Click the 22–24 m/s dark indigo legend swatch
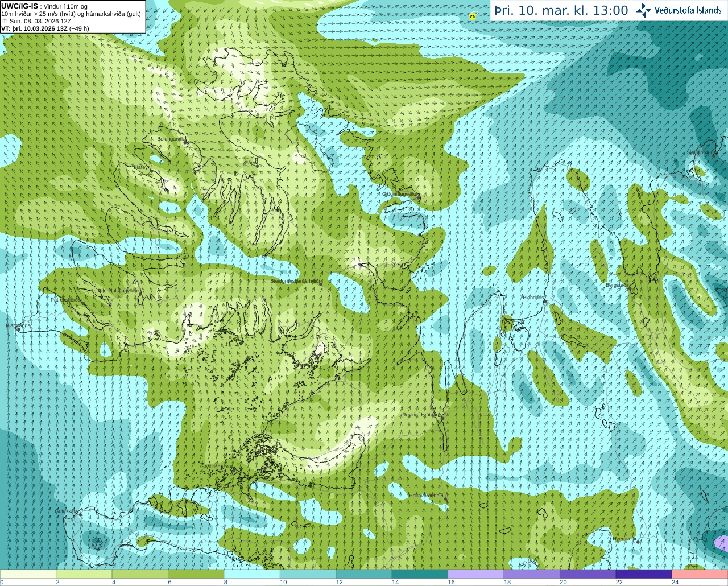The width and height of the screenshot is (728, 586). click(x=644, y=574)
